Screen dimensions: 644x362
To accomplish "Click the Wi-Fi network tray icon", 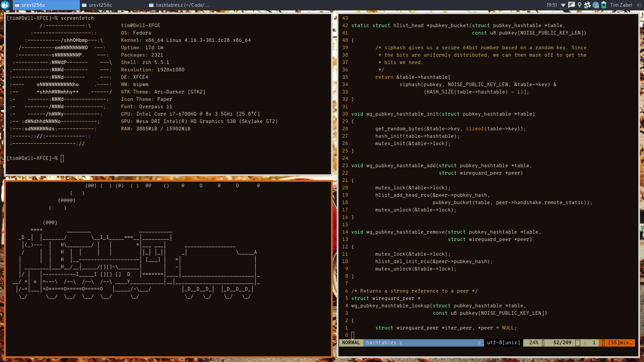I will [563, 5].
